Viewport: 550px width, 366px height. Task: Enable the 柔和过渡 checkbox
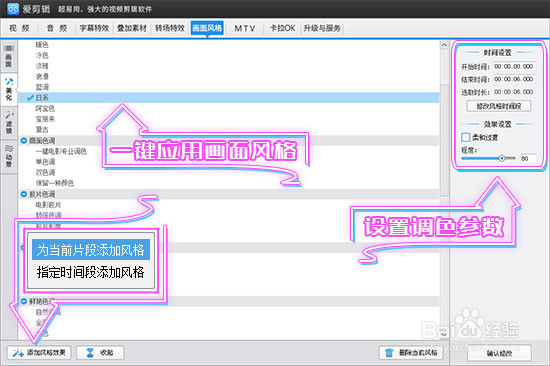pyautogui.click(x=466, y=137)
